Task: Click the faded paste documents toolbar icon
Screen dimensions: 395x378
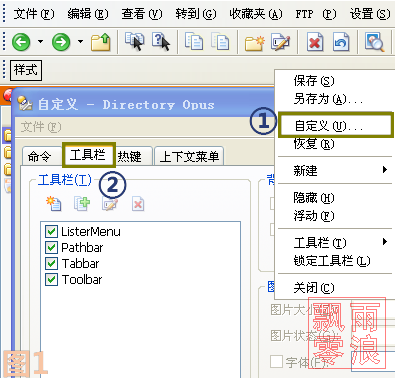Action: tap(220, 41)
